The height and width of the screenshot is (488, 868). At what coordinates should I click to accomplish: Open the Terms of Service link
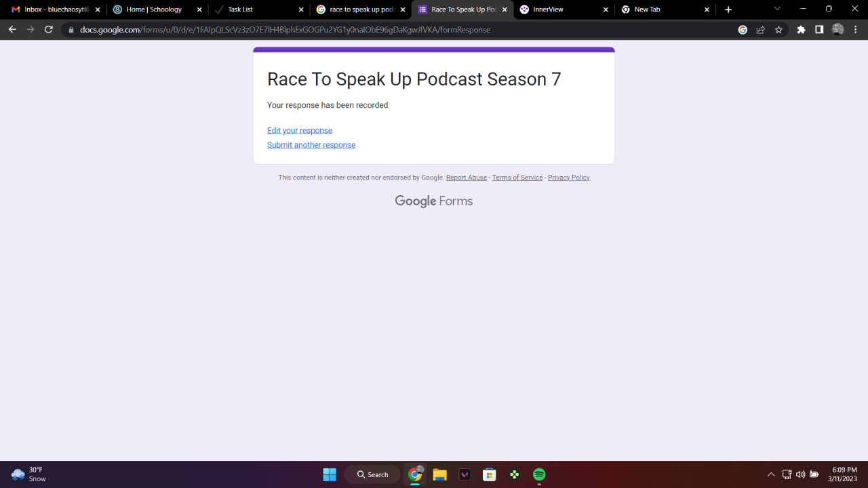coord(517,178)
